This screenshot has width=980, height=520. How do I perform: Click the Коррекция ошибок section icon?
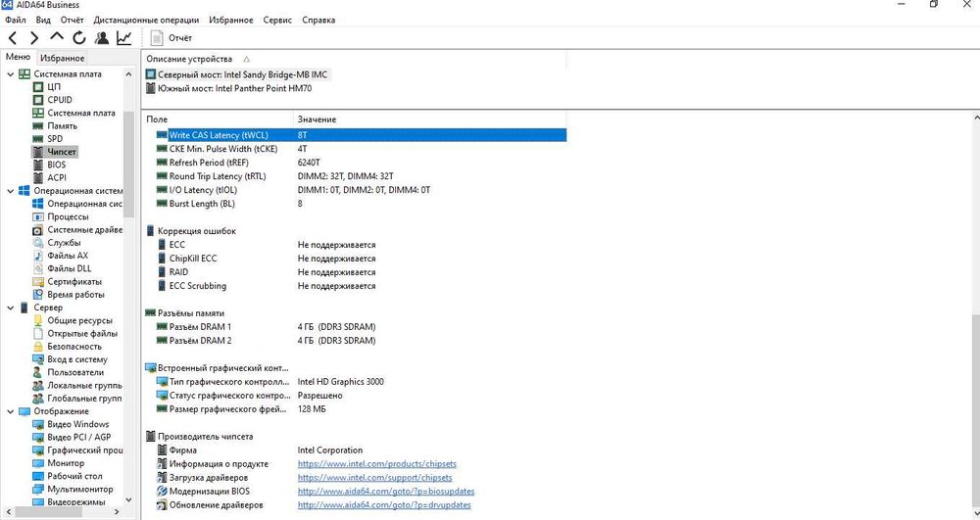(x=150, y=231)
